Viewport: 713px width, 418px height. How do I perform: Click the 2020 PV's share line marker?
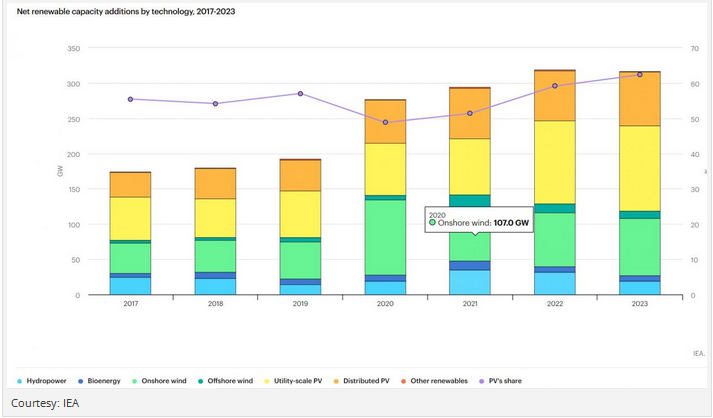tap(385, 122)
